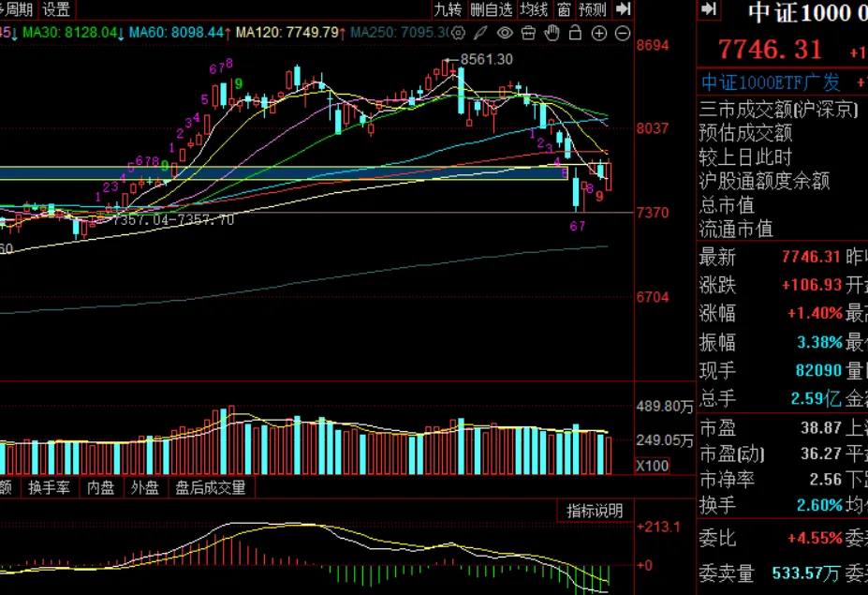Select the drawing pen tool

480,33
